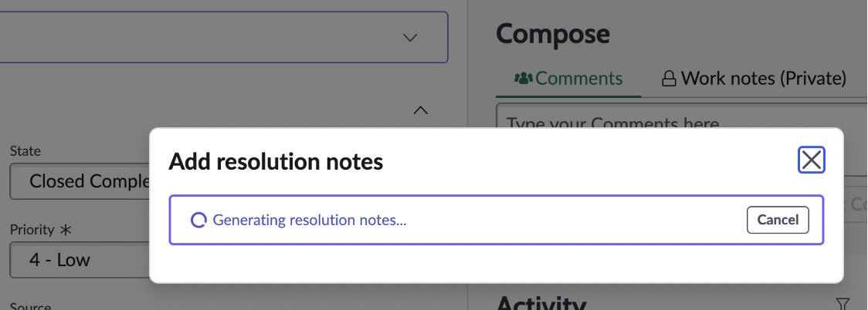Click the Generating resolution notes text
Image resolution: width=868 pixels, height=310 pixels.
click(310, 220)
